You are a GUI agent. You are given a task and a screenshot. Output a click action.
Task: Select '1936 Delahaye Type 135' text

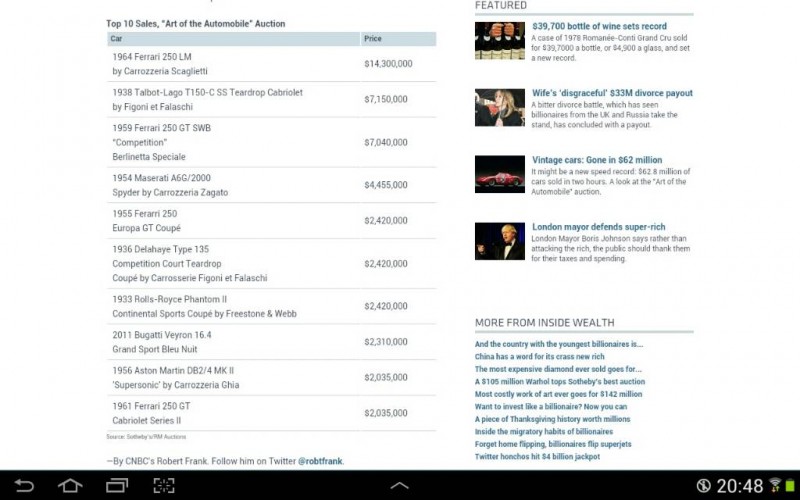pyautogui.click(x=161, y=249)
